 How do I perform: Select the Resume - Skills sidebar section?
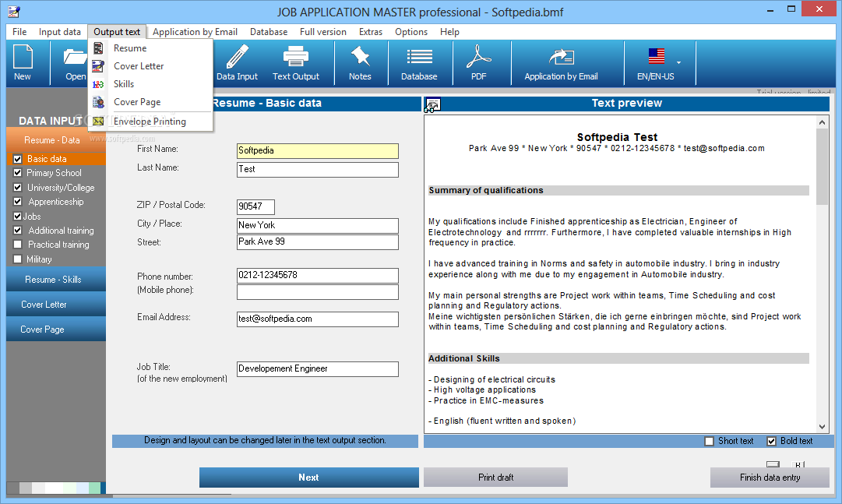[x=56, y=280]
